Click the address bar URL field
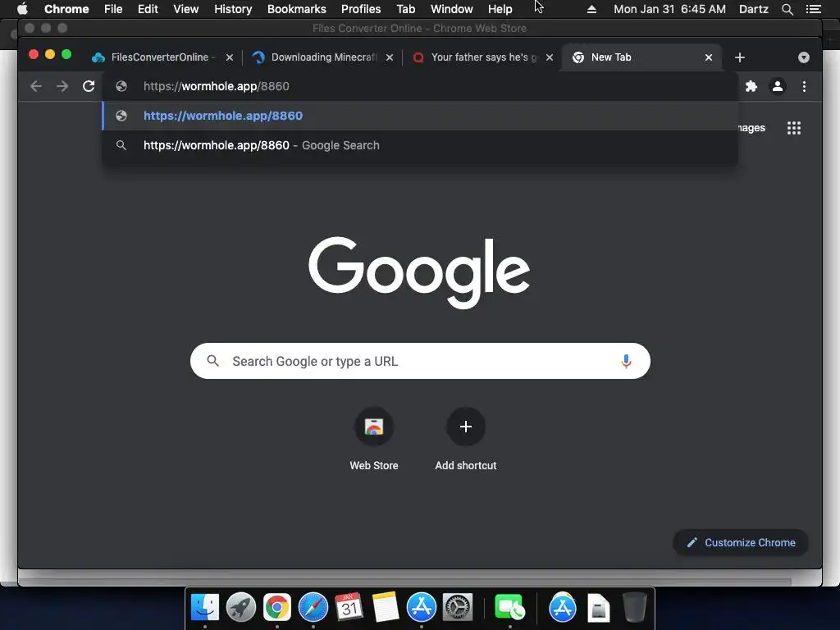 click(420, 86)
